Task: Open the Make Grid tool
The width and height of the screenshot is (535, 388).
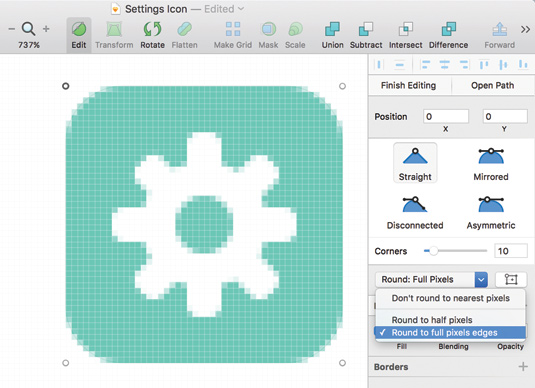Action: 233,35
